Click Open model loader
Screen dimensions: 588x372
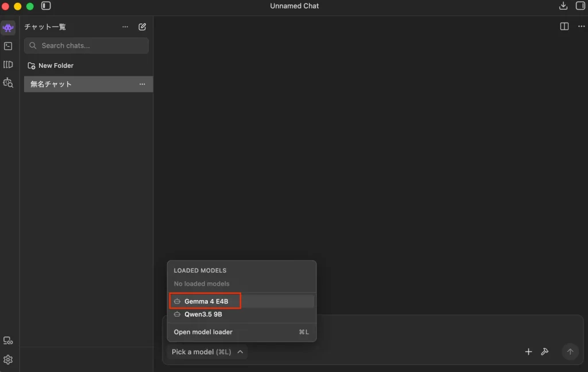click(203, 332)
